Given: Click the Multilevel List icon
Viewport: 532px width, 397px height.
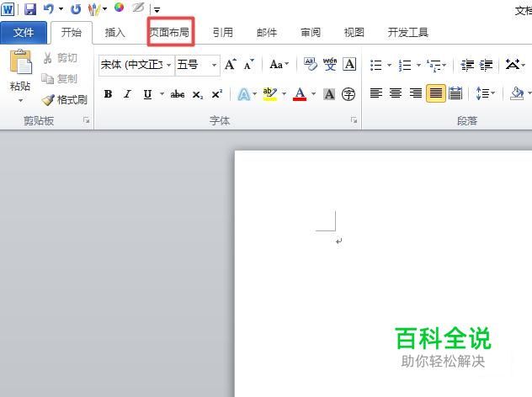Looking at the screenshot, I should coord(434,65).
